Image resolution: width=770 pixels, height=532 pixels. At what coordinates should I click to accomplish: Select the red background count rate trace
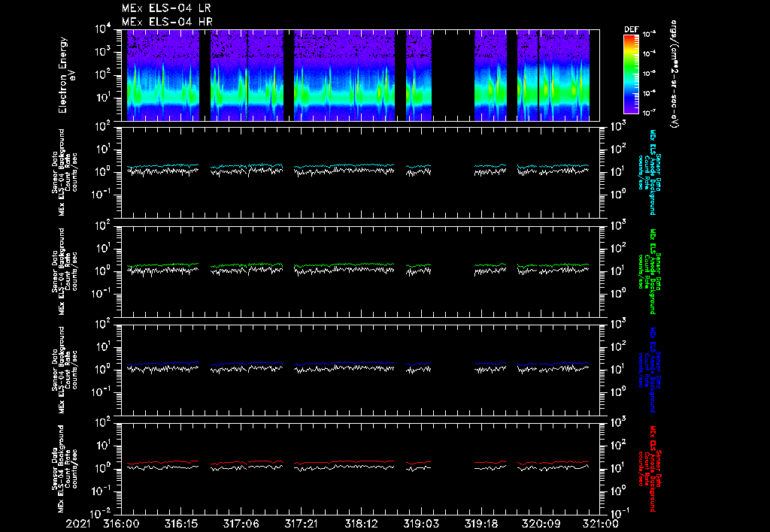(357, 462)
